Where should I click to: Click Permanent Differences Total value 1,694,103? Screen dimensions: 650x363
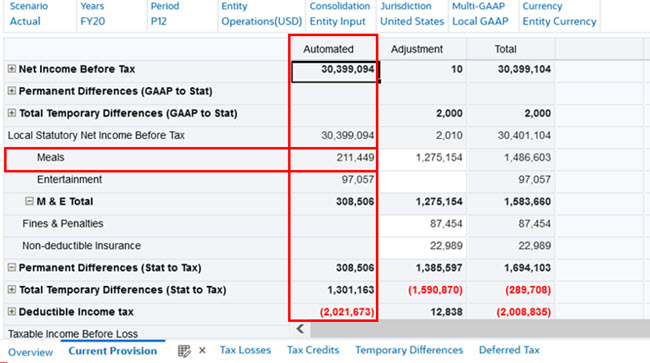pos(527,268)
